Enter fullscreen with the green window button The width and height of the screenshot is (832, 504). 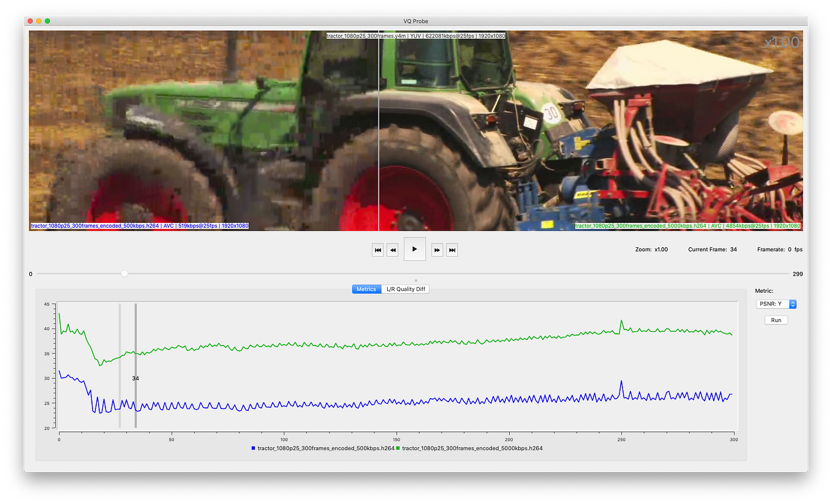pyautogui.click(x=47, y=20)
